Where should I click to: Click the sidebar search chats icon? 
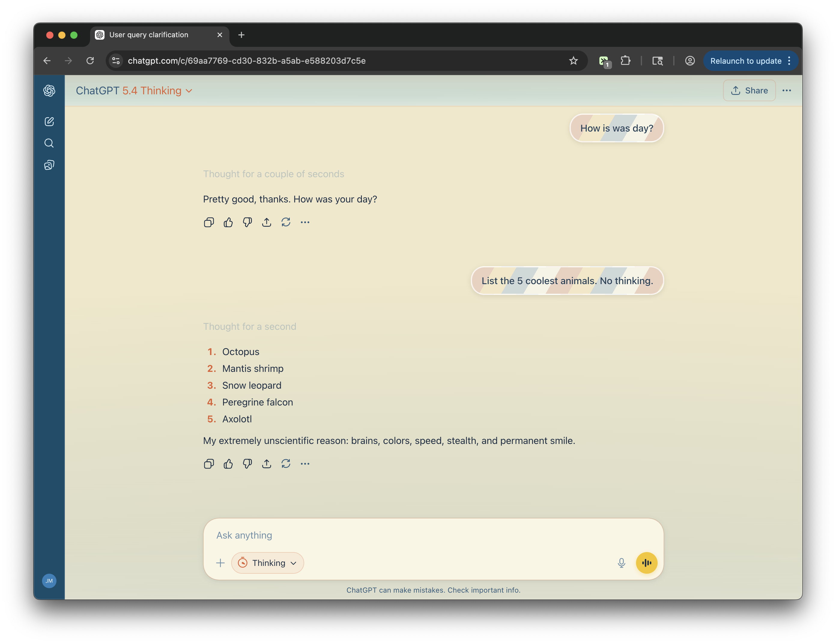(49, 143)
